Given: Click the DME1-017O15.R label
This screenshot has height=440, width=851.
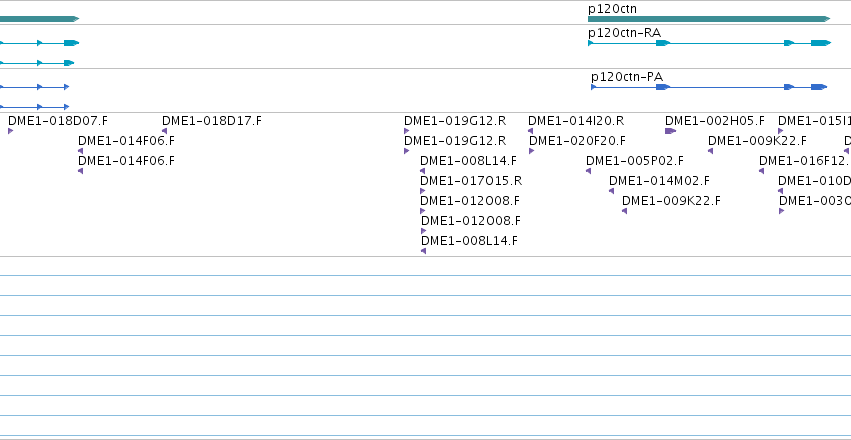Looking at the screenshot, I should [x=471, y=181].
